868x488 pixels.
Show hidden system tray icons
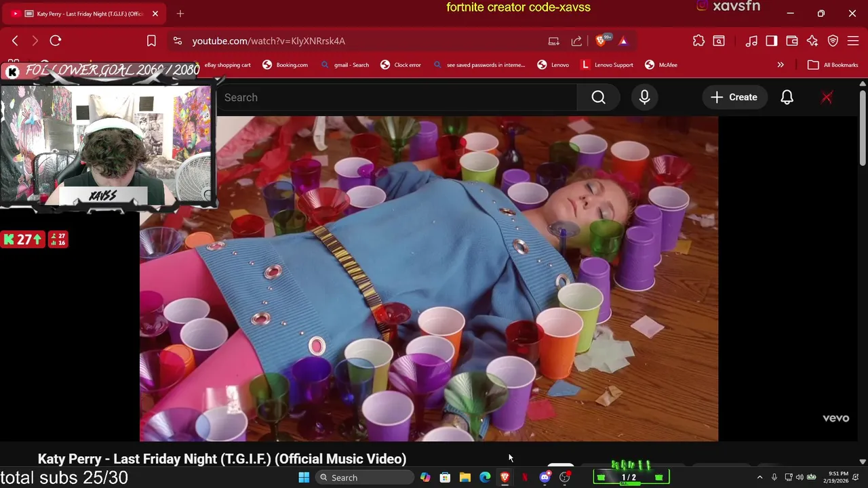click(x=759, y=477)
